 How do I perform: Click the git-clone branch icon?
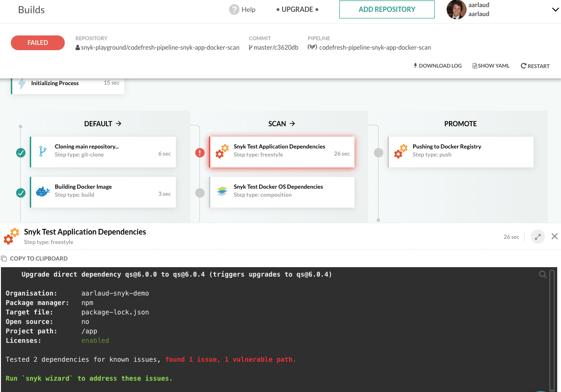43,151
